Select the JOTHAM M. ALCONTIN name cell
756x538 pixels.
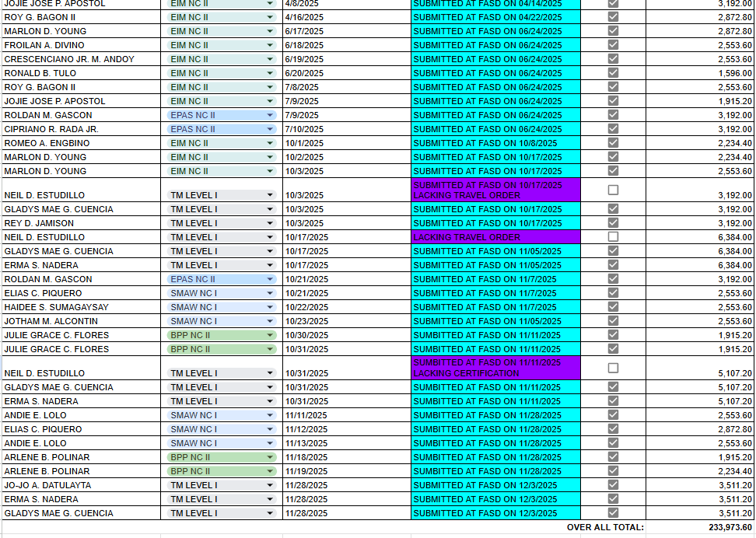tap(82, 321)
